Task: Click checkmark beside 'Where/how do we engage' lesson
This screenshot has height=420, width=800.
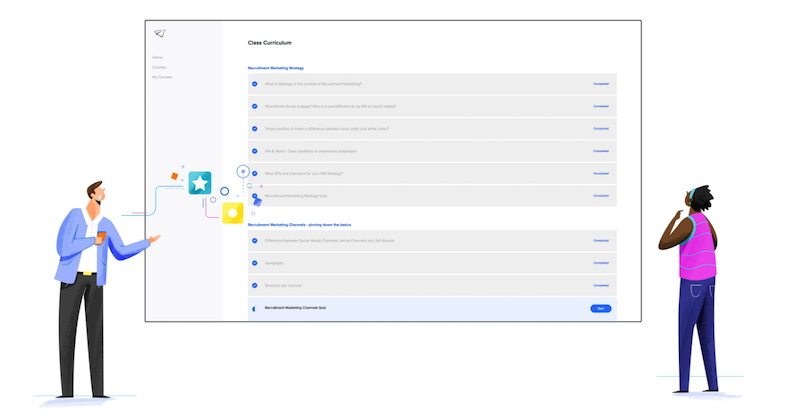Action: click(x=255, y=106)
